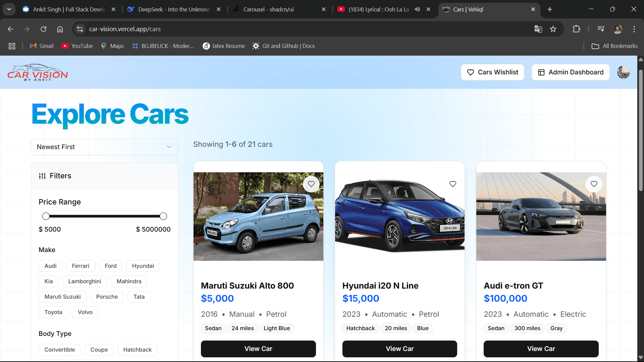Open YouTube bookmark
The width and height of the screenshot is (644, 362).
coord(77,46)
